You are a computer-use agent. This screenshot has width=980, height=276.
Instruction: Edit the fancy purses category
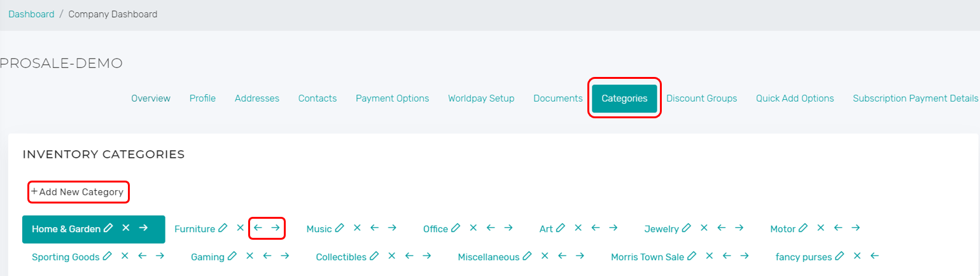pos(839,256)
